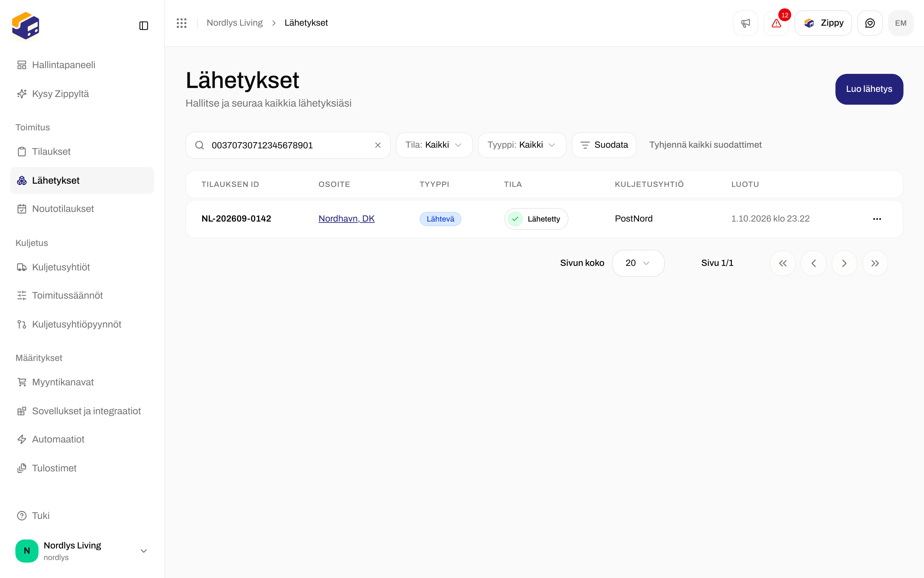Click the Zippy home logo
The width and height of the screenshot is (924, 578).
pyautogui.click(x=26, y=26)
